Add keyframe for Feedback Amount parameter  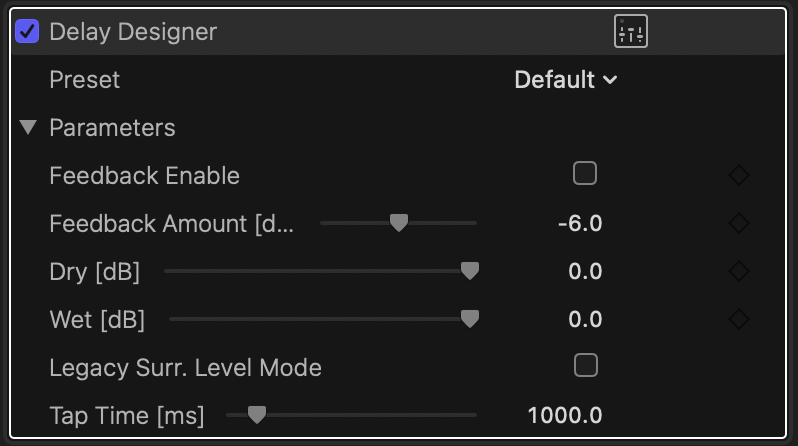738,223
